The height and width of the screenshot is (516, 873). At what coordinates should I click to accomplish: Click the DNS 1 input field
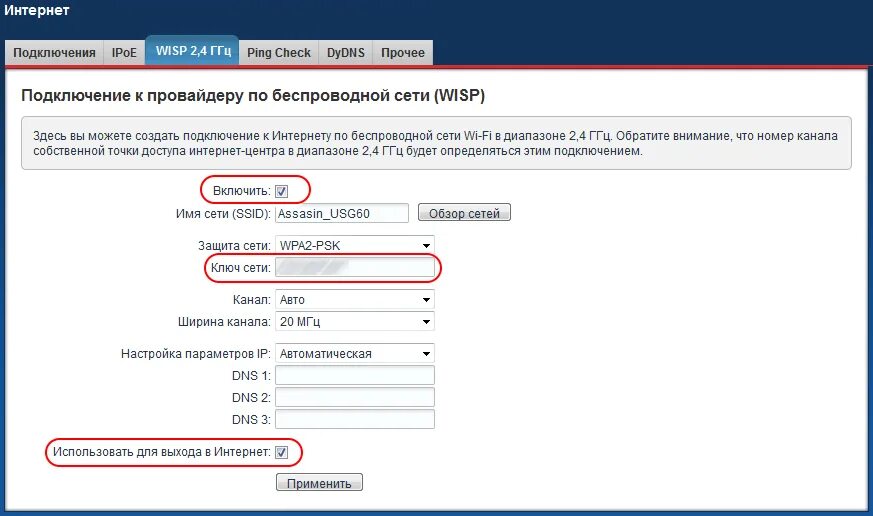pyautogui.click(x=355, y=375)
